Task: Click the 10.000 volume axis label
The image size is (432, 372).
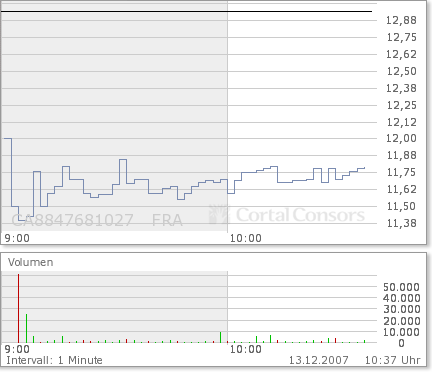Action: point(401,332)
